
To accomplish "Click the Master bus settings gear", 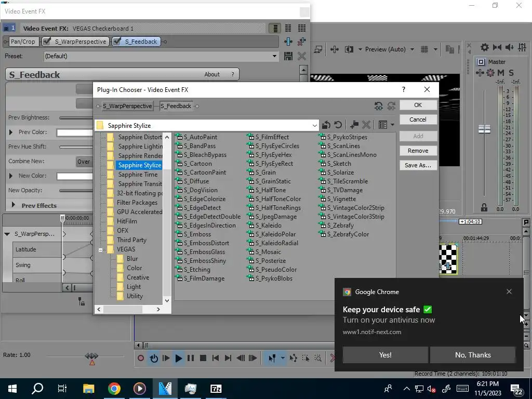I will pyautogui.click(x=490, y=73).
